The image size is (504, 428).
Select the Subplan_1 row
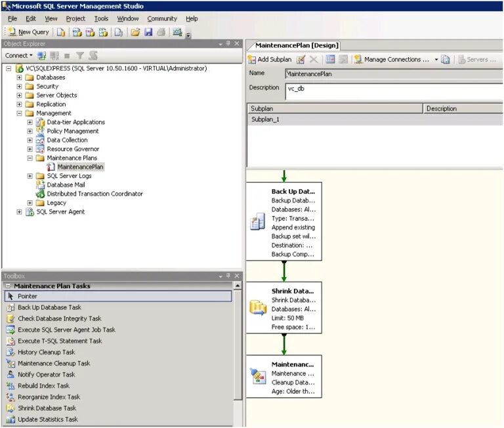coord(375,119)
